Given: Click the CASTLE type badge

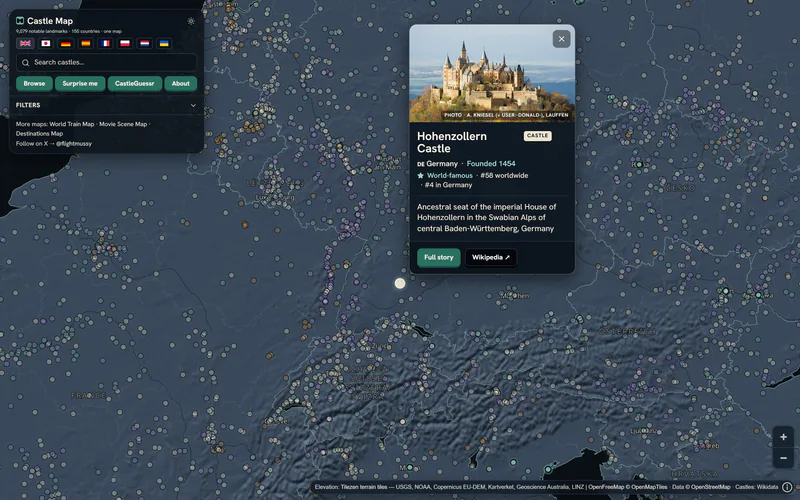Looking at the screenshot, I should pyautogui.click(x=537, y=136).
